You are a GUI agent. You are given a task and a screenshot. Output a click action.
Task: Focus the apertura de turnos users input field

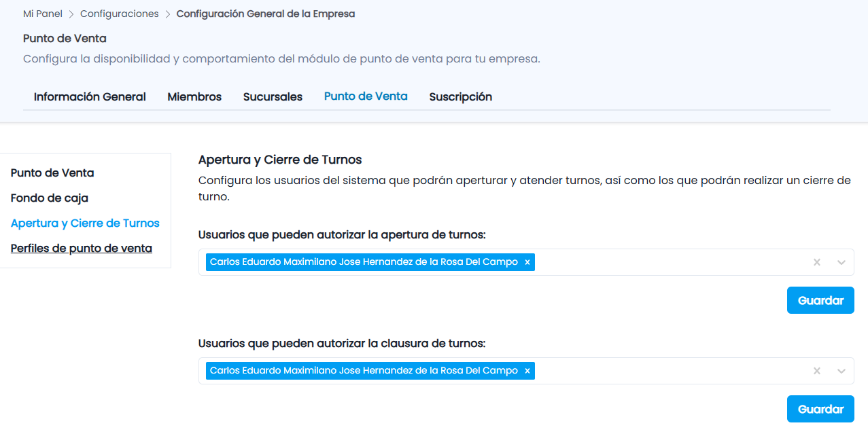(526, 262)
